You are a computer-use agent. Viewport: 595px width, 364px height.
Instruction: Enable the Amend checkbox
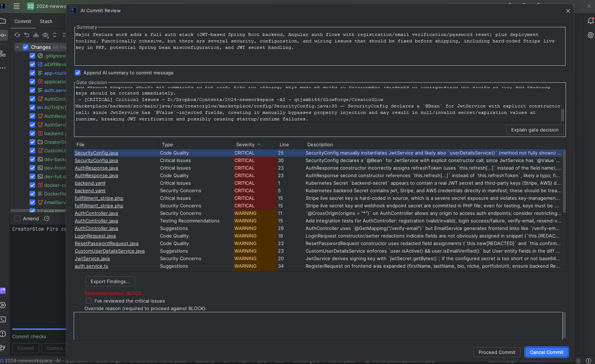point(17,218)
